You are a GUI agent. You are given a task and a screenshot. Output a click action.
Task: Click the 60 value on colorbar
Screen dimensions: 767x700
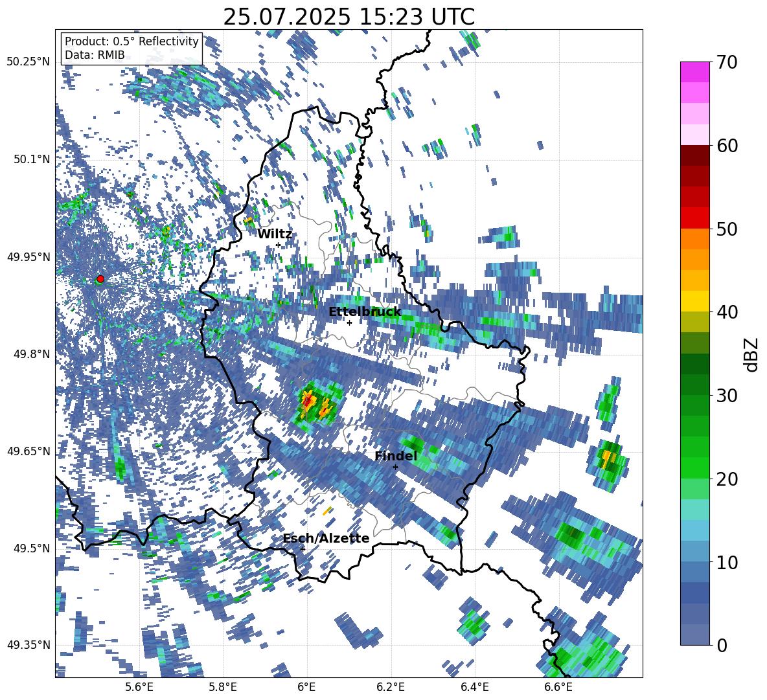point(727,146)
